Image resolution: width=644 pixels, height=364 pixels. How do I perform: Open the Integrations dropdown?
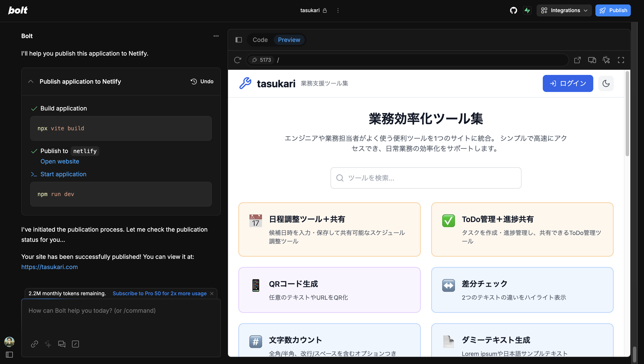coord(564,10)
